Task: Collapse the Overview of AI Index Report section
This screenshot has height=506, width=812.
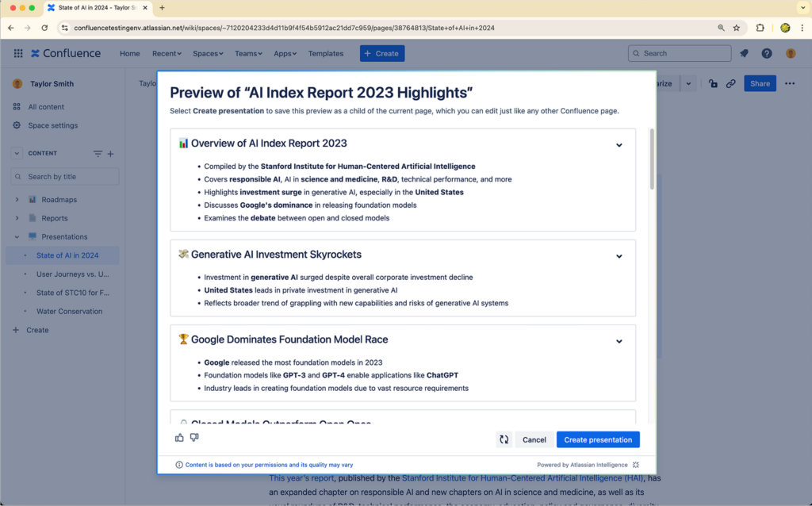Action: click(619, 145)
